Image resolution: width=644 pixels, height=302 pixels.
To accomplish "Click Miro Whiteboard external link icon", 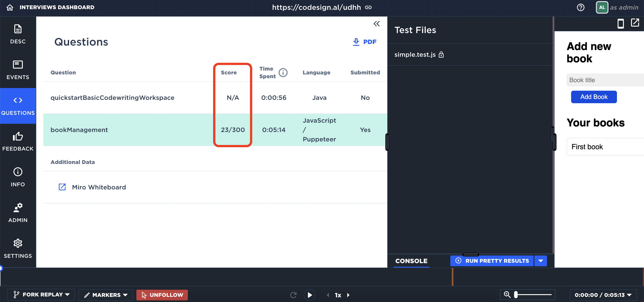I will click(x=62, y=187).
